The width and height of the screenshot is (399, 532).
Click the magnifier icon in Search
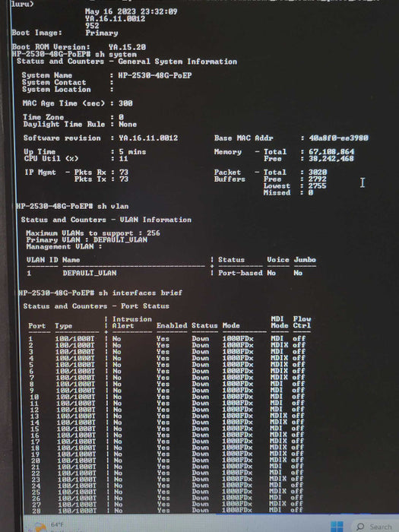(x=360, y=527)
